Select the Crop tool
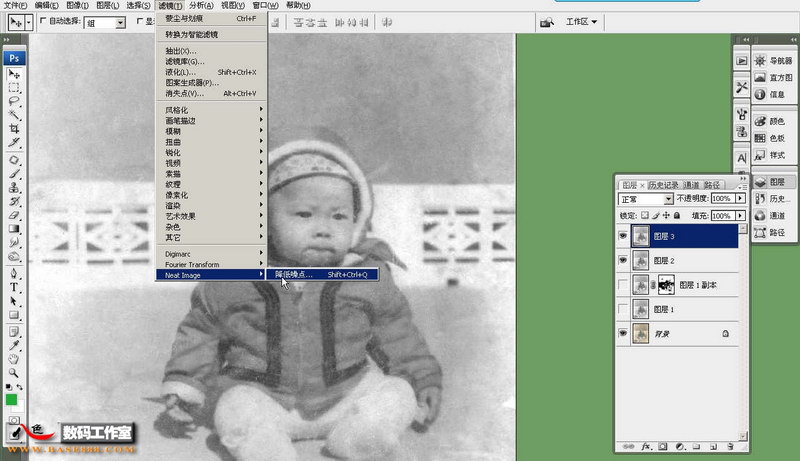This screenshot has width=800, height=461. pyautogui.click(x=14, y=128)
